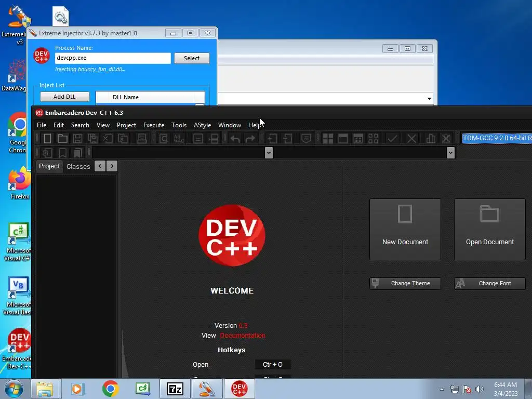Open 7-Zip from the taskbar

click(175, 389)
